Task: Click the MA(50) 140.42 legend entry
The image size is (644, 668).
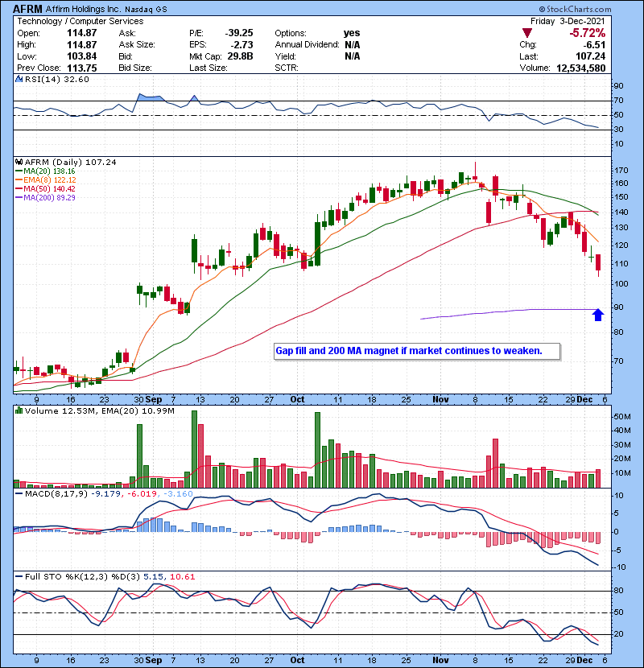Action: [x=45, y=188]
